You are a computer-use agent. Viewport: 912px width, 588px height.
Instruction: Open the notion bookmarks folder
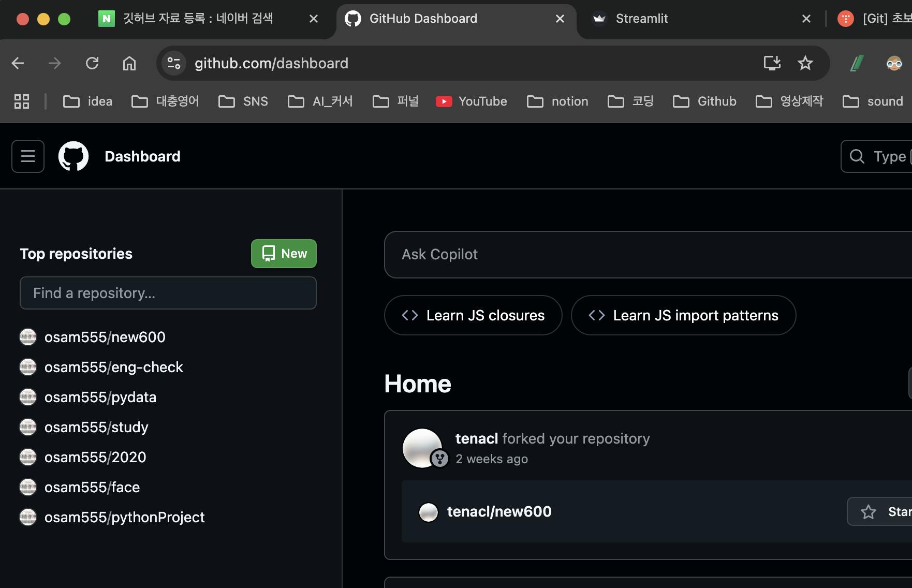point(557,101)
